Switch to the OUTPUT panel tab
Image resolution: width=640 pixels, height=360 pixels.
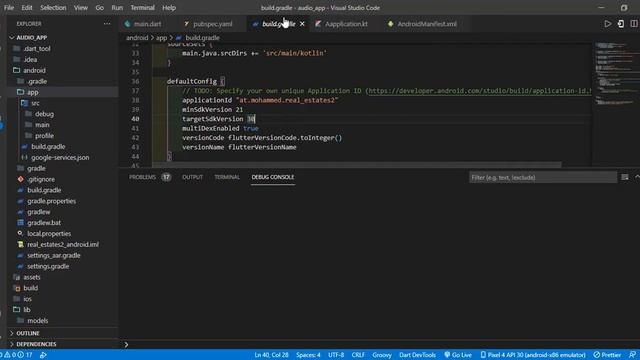click(192, 177)
